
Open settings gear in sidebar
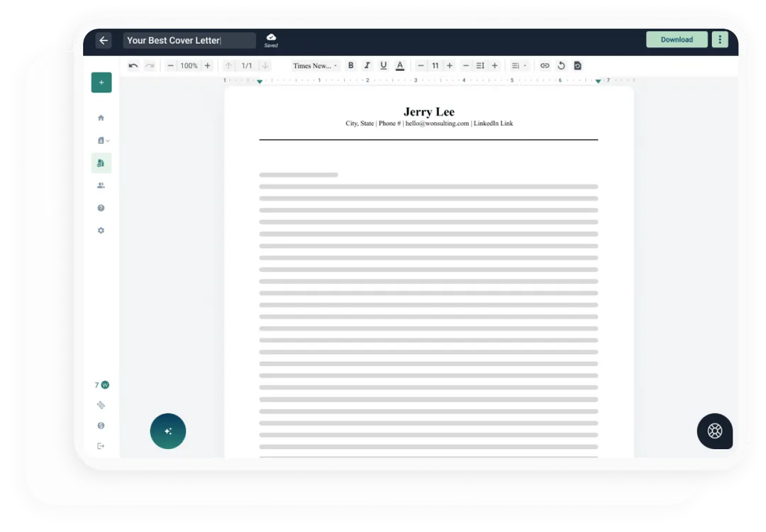pyautogui.click(x=101, y=231)
